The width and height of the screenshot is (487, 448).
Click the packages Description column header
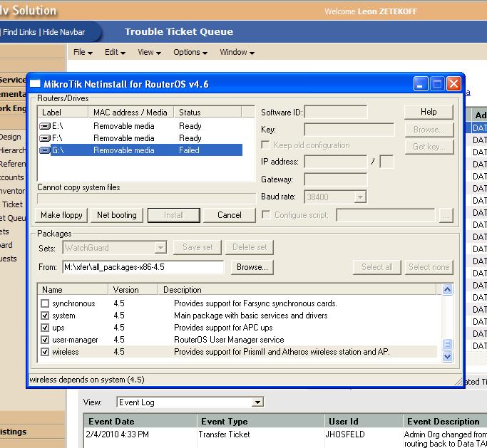(x=297, y=290)
